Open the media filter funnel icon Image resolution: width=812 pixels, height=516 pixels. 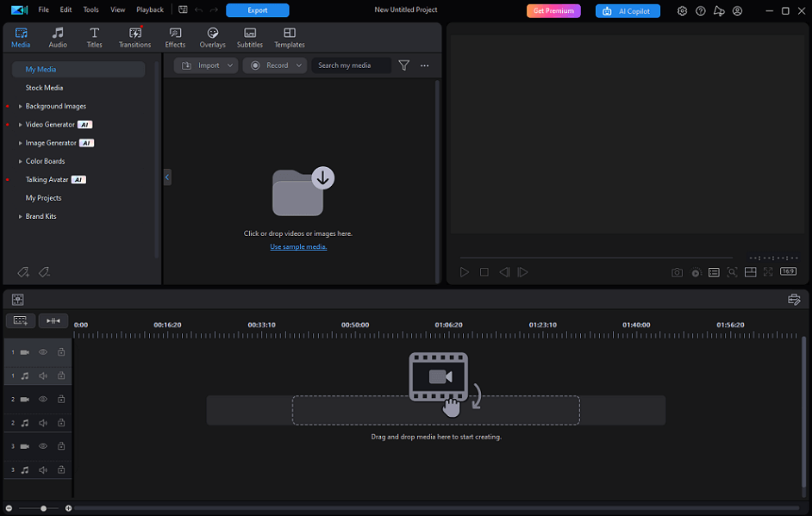[404, 65]
